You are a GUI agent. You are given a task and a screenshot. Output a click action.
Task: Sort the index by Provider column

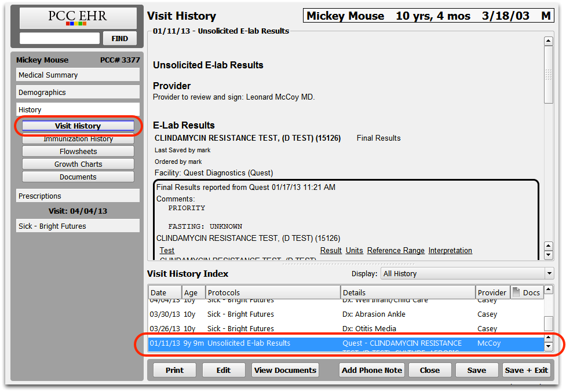tap(492, 292)
